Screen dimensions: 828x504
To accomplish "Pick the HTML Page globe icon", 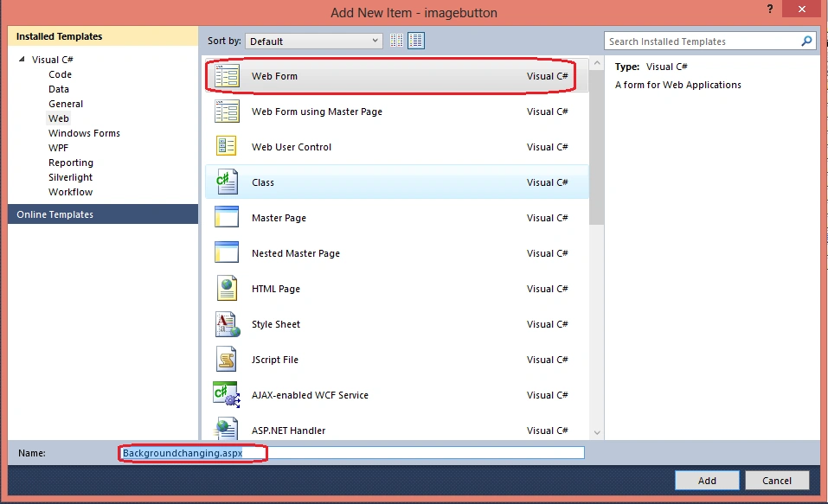I will 227,288.
